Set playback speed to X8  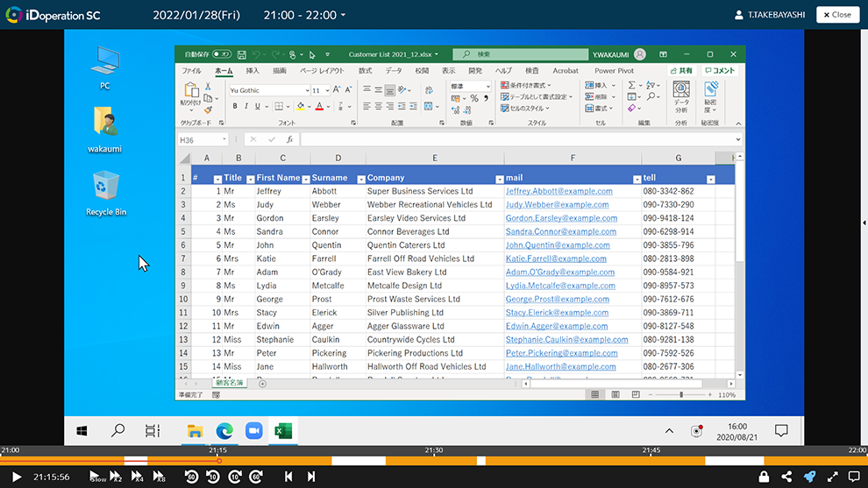coord(159,477)
